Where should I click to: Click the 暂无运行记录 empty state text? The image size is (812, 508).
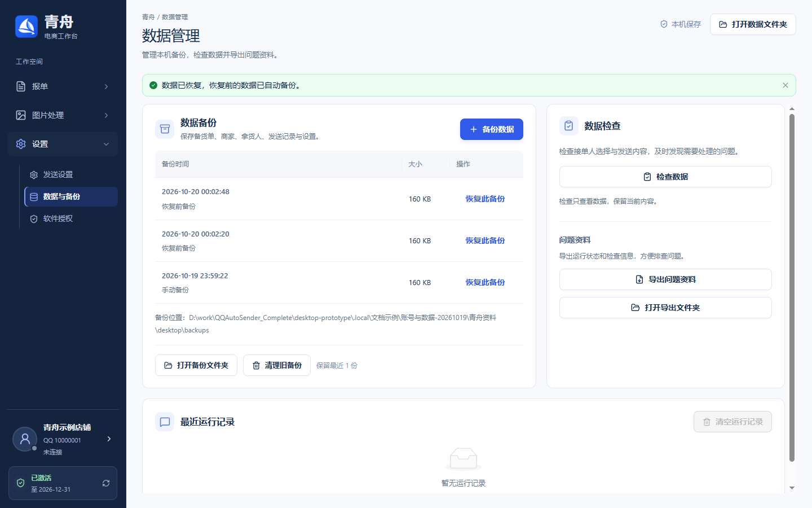464,483
